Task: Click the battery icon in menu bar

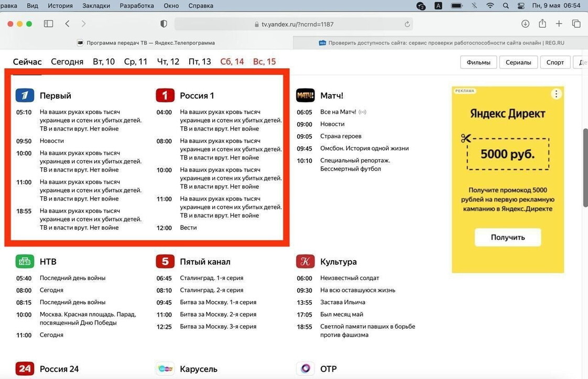Action: pyautogui.click(x=457, y=6)
